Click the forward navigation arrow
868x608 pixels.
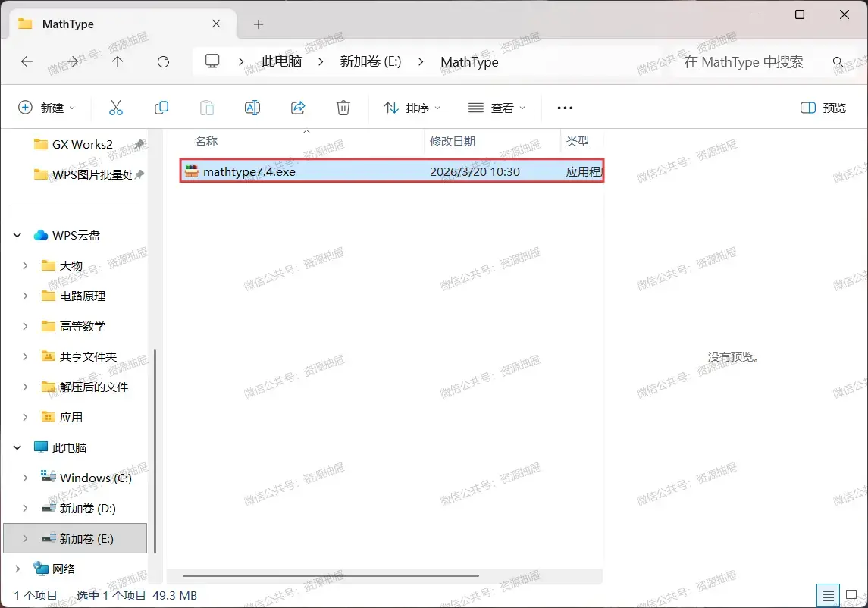[x=72, y=61]
